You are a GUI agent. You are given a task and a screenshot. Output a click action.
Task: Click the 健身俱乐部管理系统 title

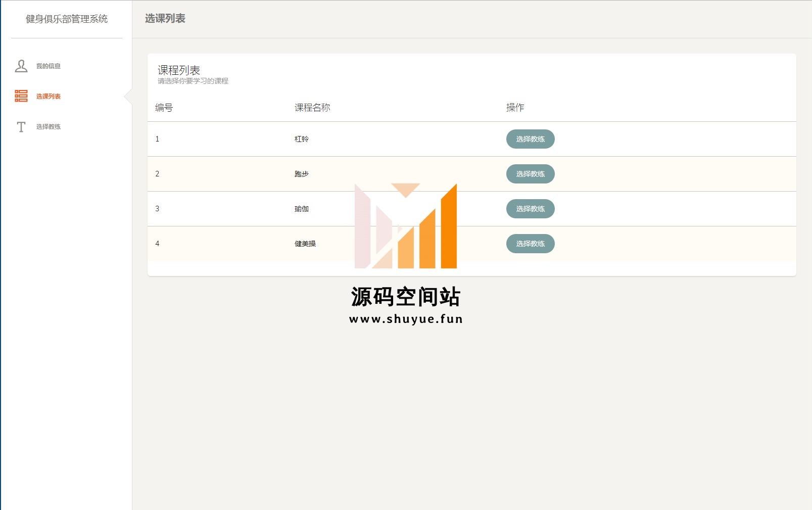[67, 19]
